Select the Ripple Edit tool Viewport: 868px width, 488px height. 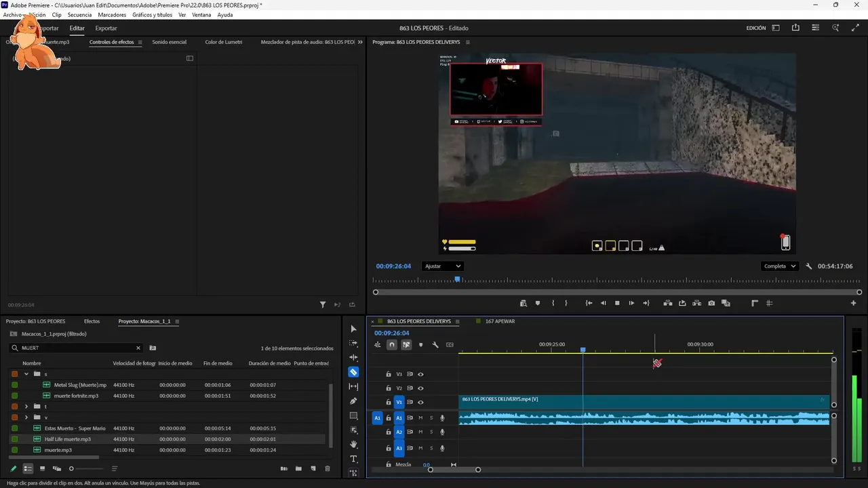(353, 357)
